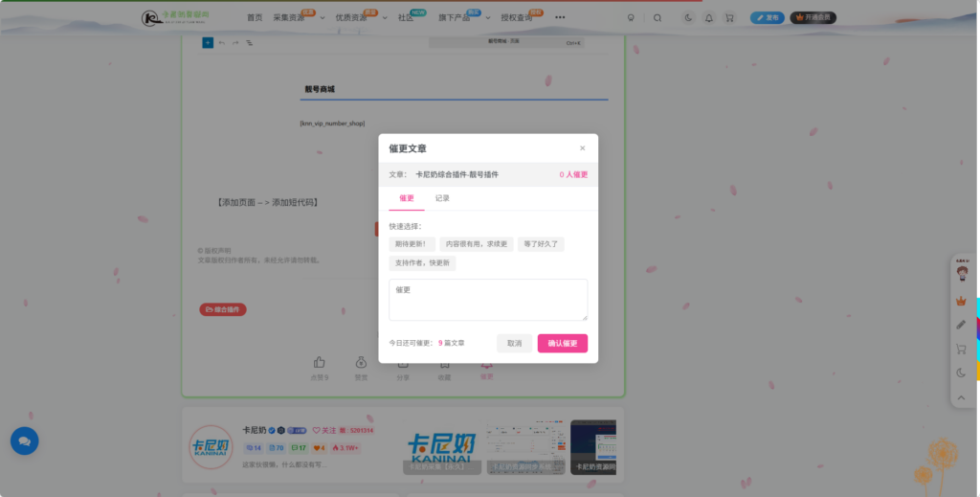The image size is (980, 497).
Task: Open the 优质资源 navigation item
Action: pyautogui.click(x=351, y=17)
